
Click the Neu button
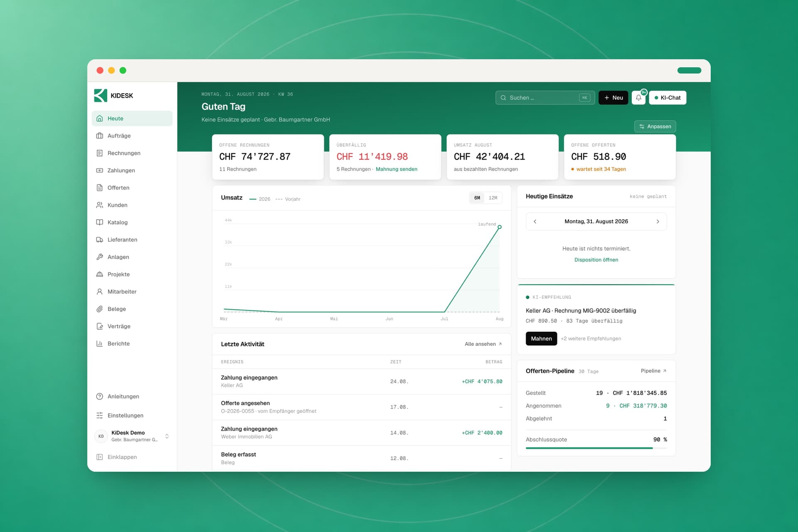click(x=613, y=98)
